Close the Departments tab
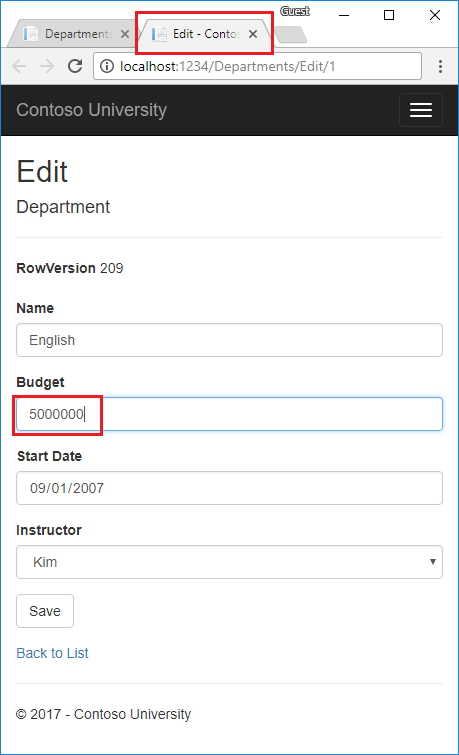The height and width of the screenshot is (755, 459). [125, 34]
